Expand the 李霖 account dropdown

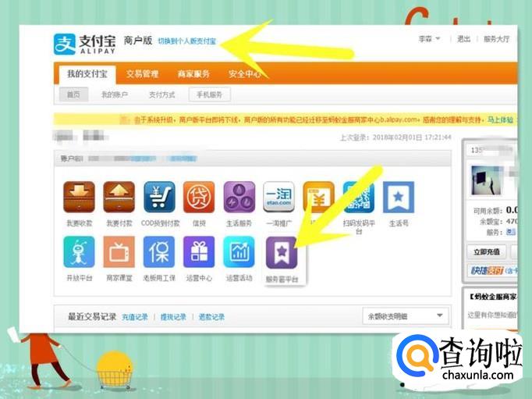(429, 39)
